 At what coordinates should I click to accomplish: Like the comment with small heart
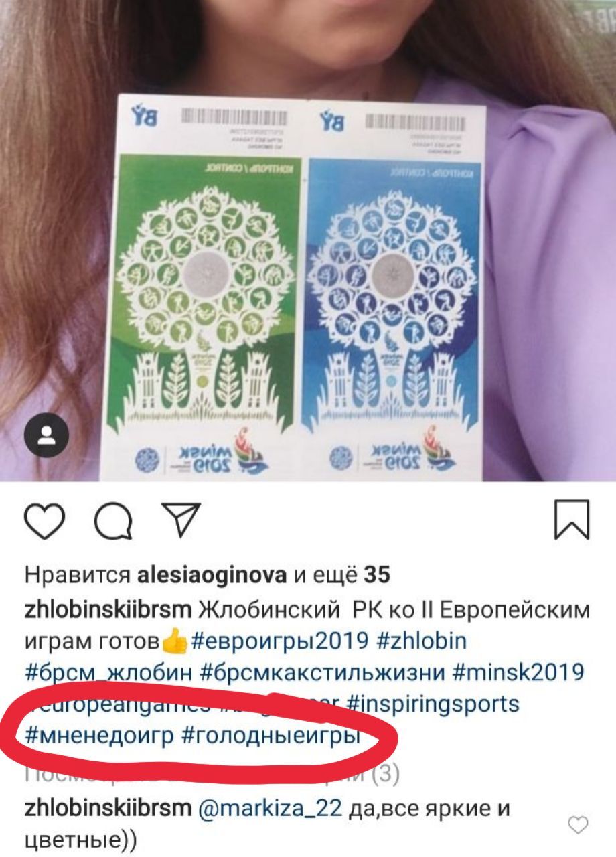[x=578, y=825]
